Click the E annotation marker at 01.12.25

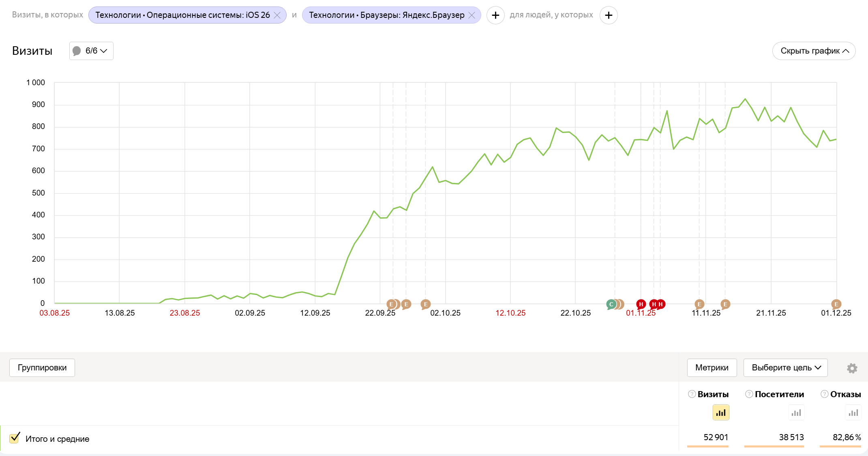click(x=836, y=304)
